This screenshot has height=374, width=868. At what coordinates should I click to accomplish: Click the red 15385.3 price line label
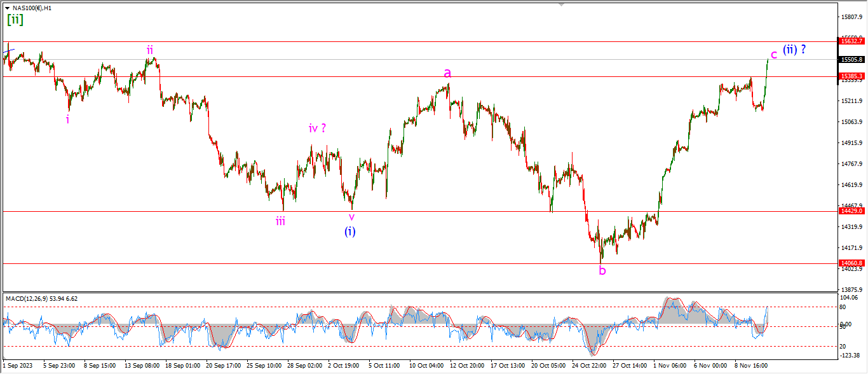[851, 76]
